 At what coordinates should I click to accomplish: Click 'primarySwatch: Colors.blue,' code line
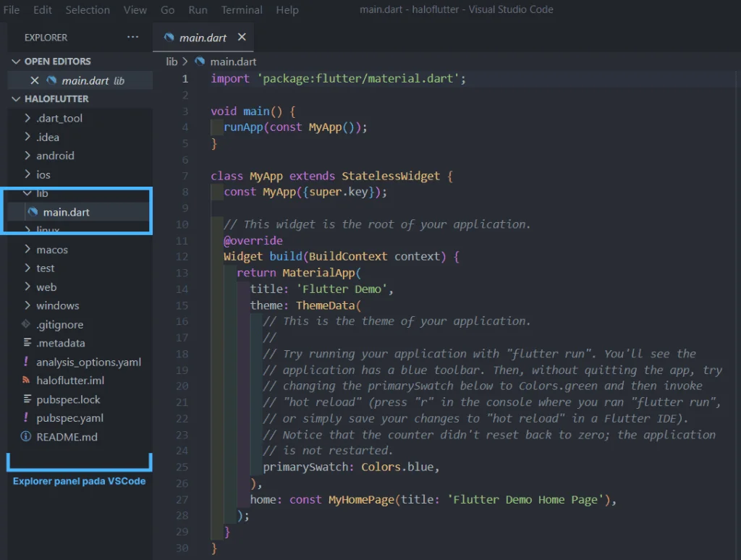(x=351, y=467)
